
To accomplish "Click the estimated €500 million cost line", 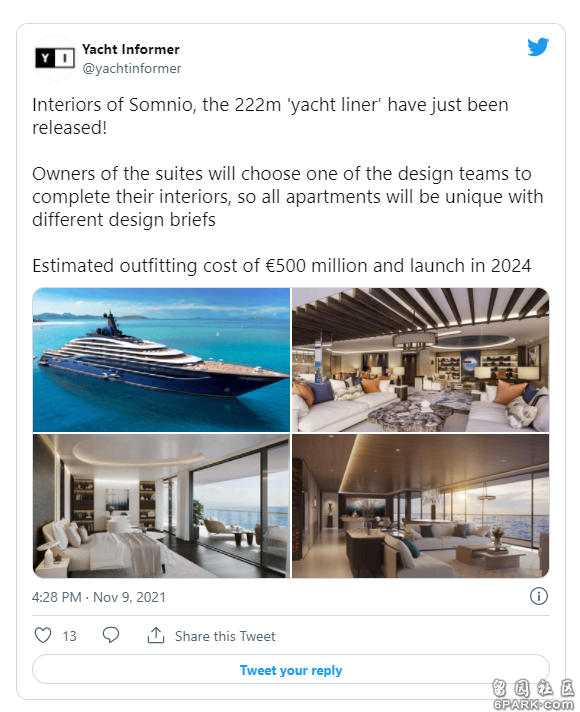I will tap(282, 266).
